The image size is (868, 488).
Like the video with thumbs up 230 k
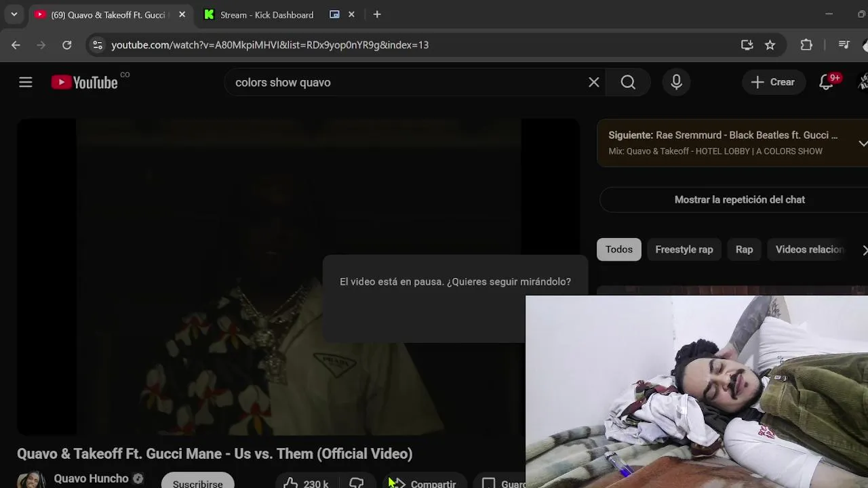click(x=307, y=483)
